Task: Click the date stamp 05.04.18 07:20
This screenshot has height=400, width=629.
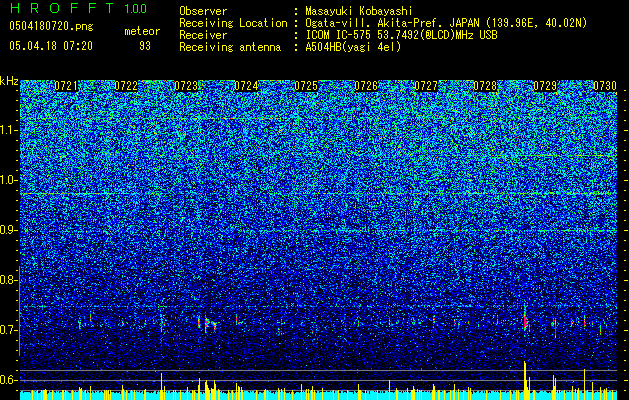Action: pyautogui.click(x=51, y=46)
